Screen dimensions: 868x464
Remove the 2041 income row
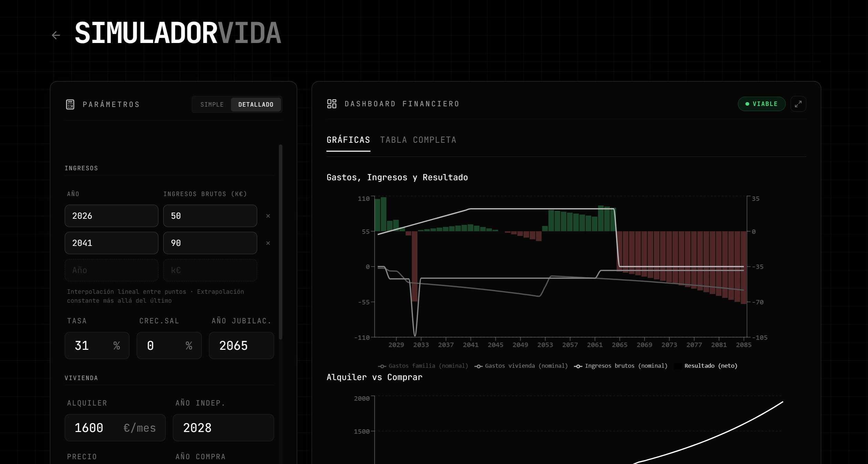coord(268,243)
